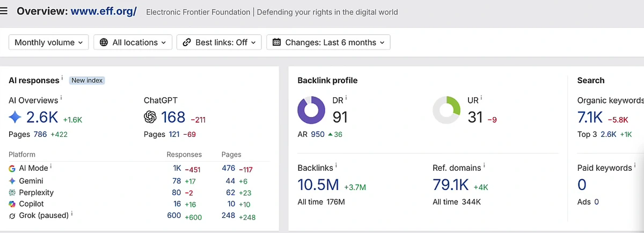
Task: Open the Best links: Off dropdown
Action: click(x=219, y=42)
